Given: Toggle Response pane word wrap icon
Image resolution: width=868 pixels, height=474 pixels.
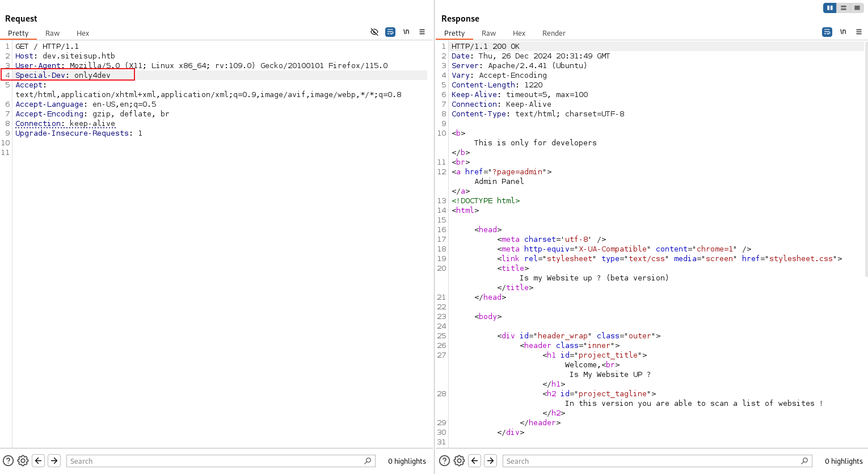Looking at the screenshot, I should 827,32.
